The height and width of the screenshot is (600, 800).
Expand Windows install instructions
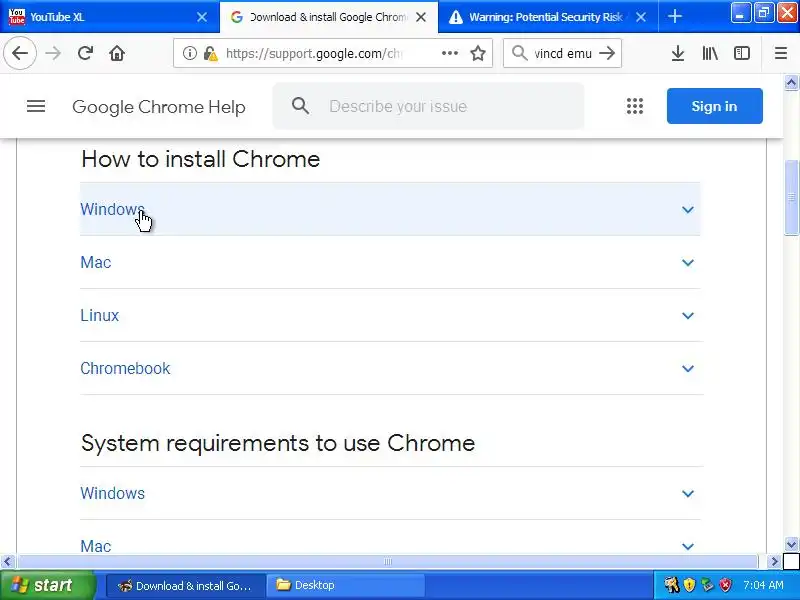point(390,209)
